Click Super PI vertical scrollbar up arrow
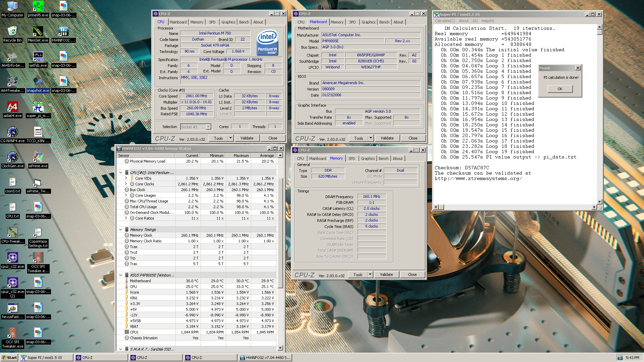This screenshot has width=644, height=362. (x=599, y=27)
